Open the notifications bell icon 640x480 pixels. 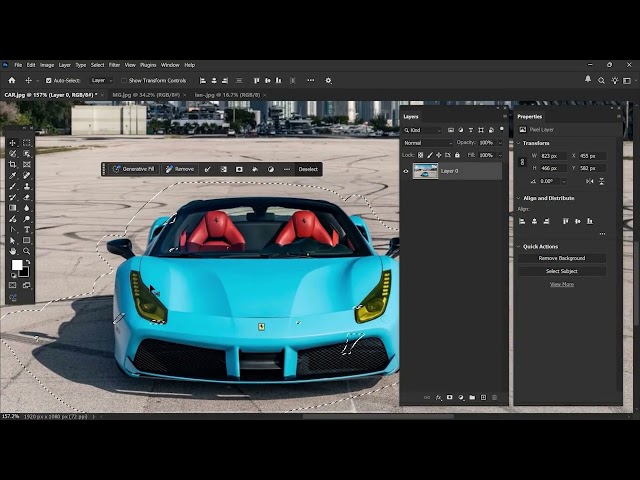588,79
